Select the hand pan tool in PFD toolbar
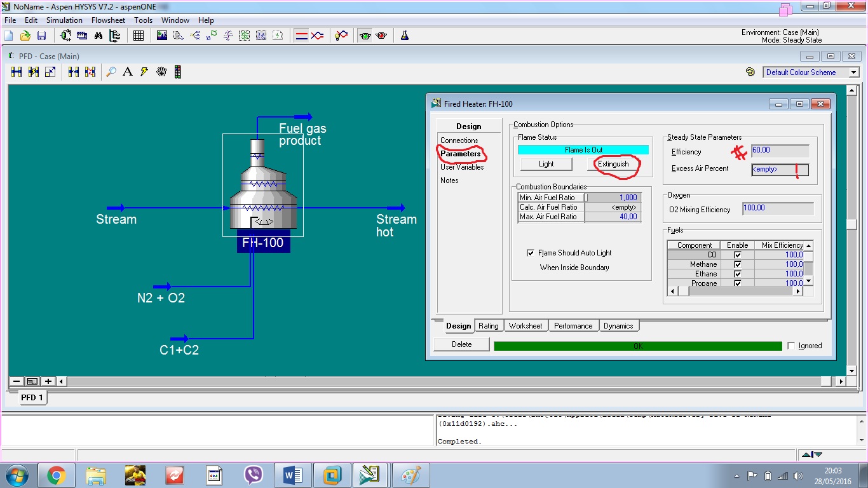The height and width of the screenshot is (488, 868). (x=161, y=72)
